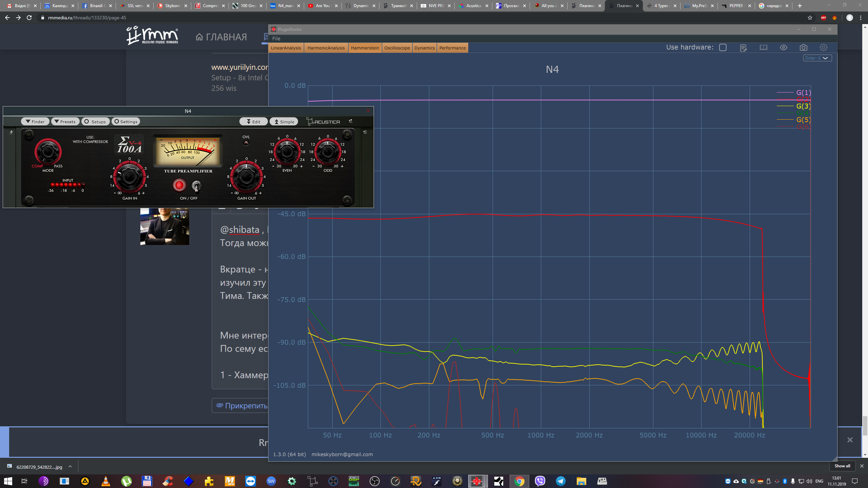Image resolution: width=868 pixels, height=488 pixels.
Task: Open uTorrent from the taskbar
Action: 126,481
